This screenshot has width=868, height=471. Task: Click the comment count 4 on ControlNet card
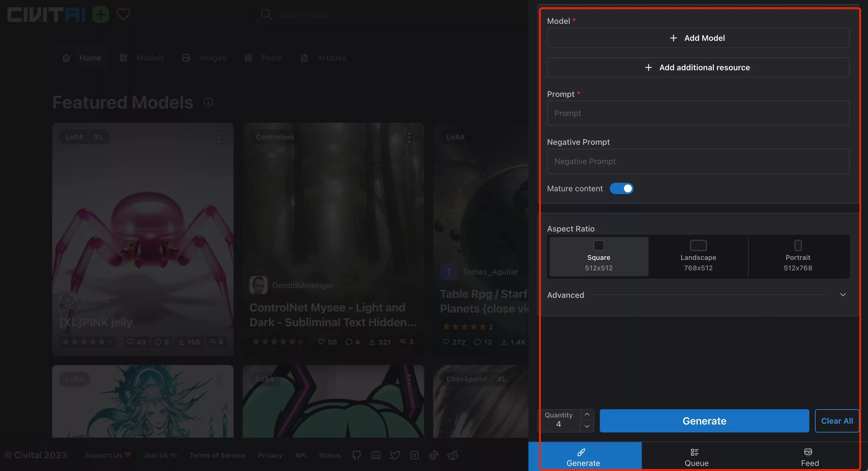pos(352,342)
